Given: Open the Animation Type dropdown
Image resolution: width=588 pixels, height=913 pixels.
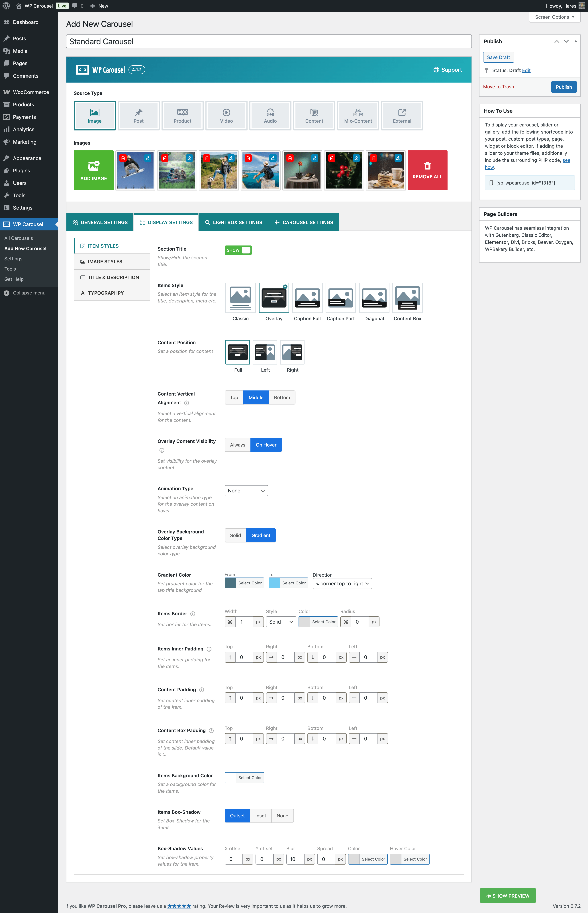Looking at the screenshot, I should (246, 490).
